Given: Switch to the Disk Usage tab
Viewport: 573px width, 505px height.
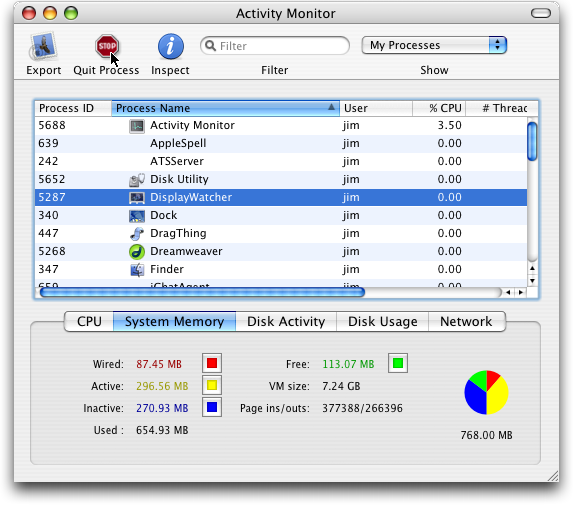Looking at the screenshot, I should (382, 322).
